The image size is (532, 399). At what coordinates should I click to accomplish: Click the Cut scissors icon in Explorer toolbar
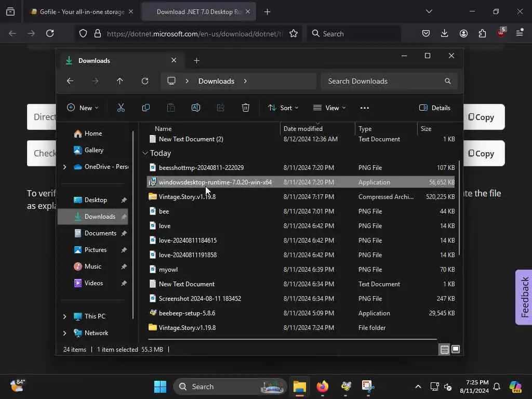pos(121,108)
